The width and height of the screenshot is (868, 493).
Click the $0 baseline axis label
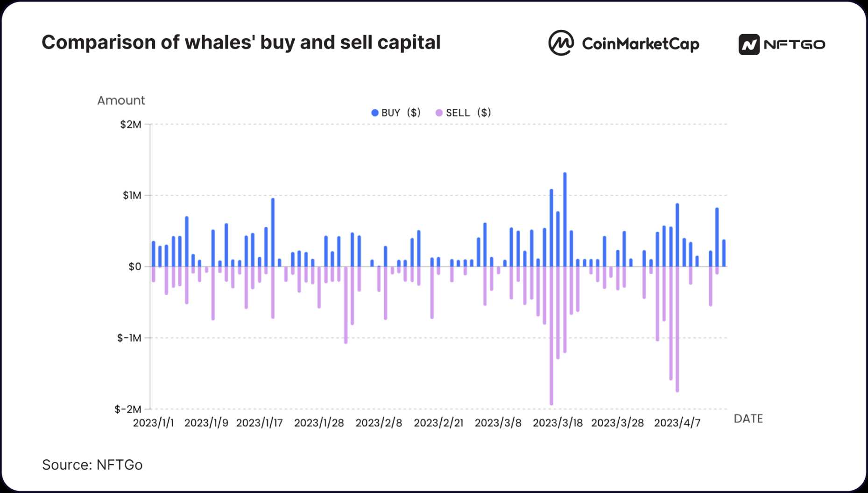coord(134,267)
